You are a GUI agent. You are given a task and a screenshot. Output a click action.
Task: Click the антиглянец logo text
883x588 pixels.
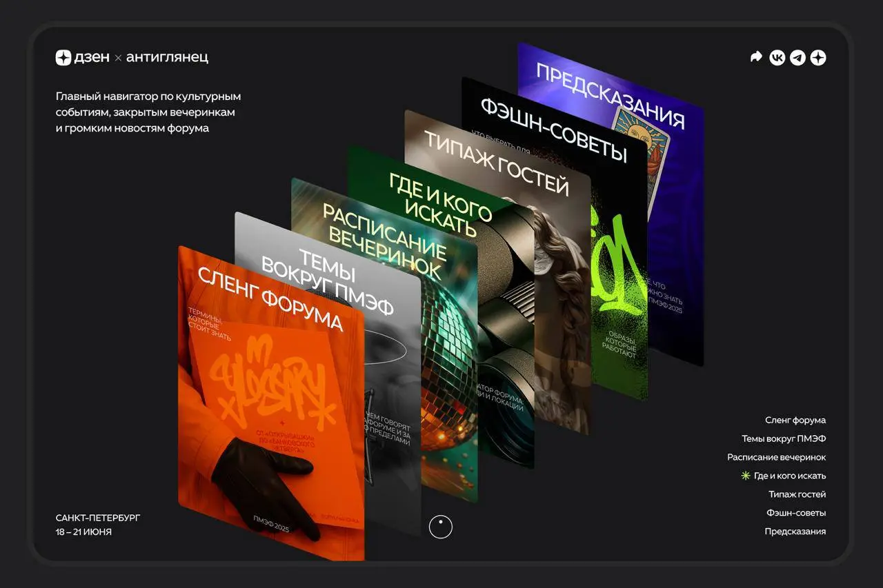pos(167,58)
